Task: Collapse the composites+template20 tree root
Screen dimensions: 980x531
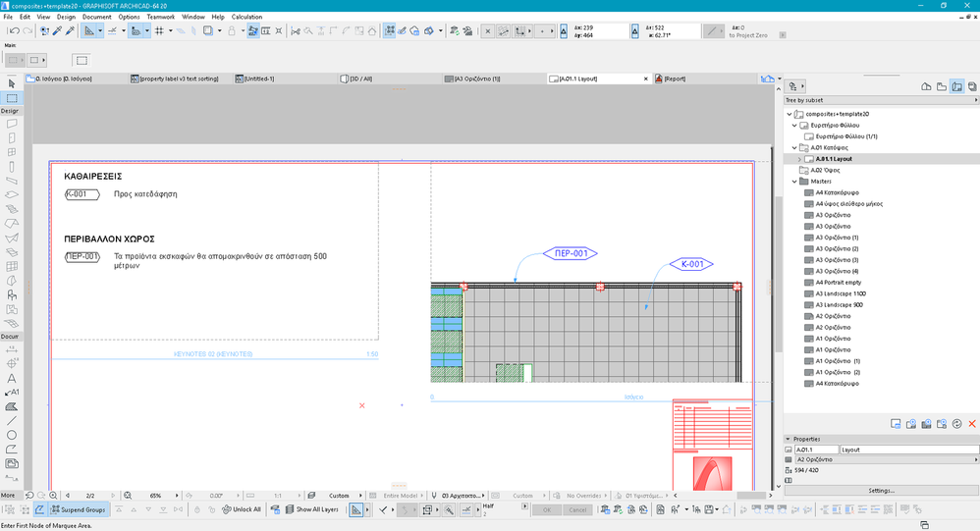Action: pyautogui.click(x=789, y=114)
